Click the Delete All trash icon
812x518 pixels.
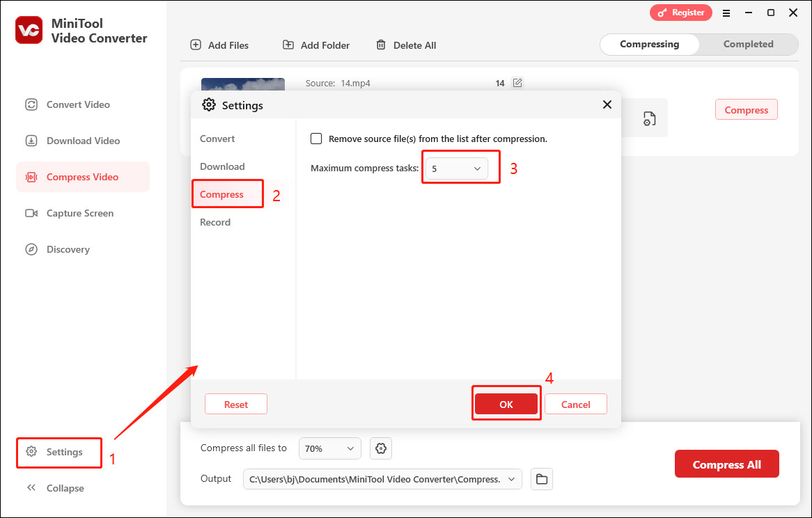point(381,45)
